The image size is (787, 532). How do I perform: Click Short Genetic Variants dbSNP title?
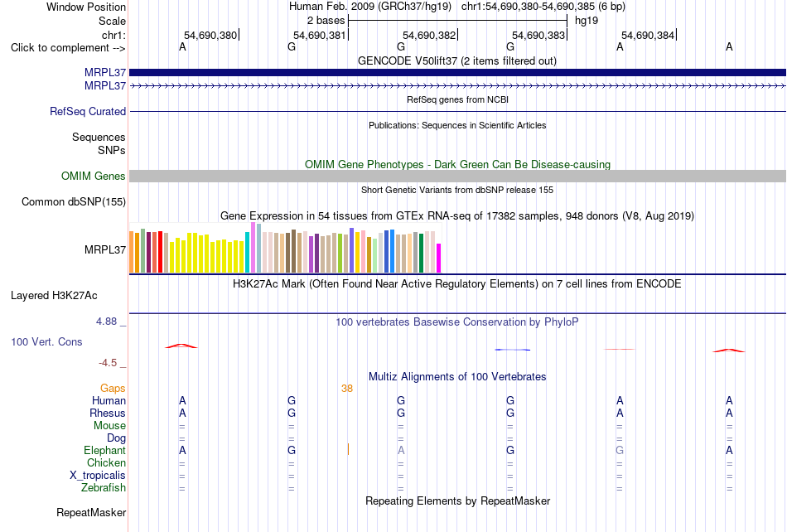click(x=457, y=190)
